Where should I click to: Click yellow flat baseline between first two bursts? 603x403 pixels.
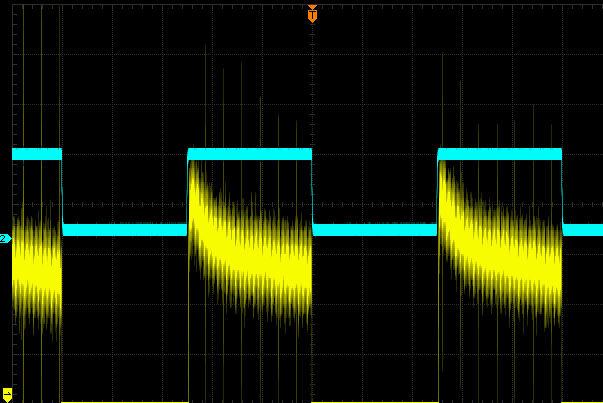click(x=125, y=401)
